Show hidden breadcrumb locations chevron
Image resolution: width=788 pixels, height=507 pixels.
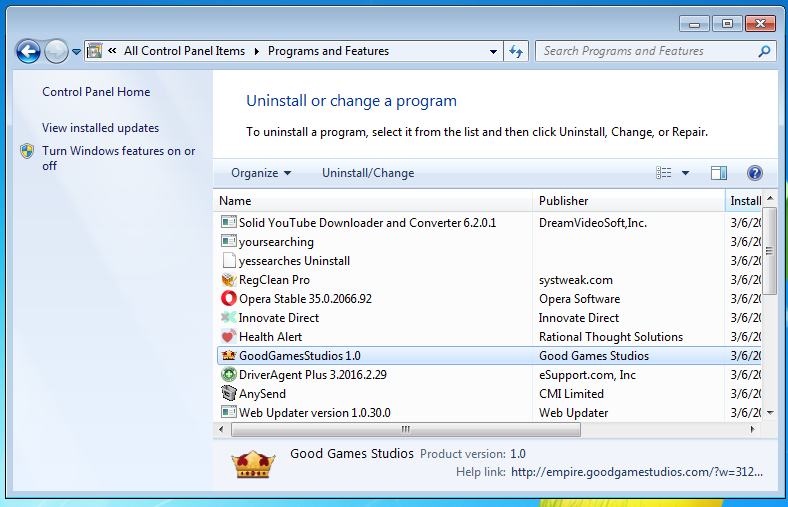point(113,51)
